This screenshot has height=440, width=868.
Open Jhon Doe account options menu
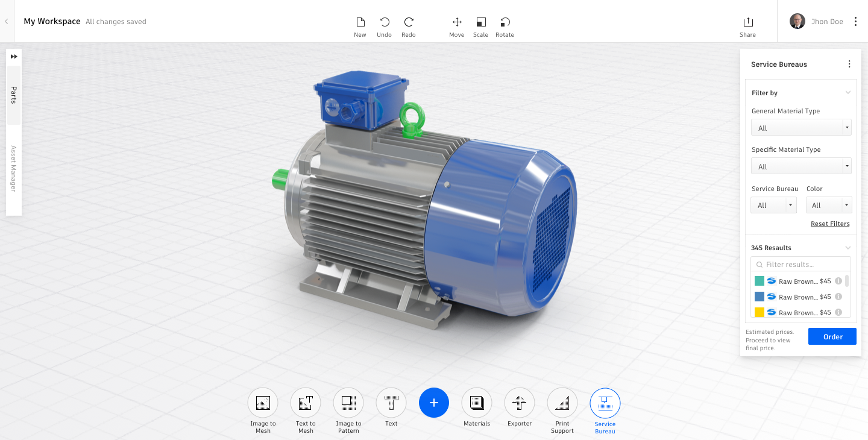point(855,21)
